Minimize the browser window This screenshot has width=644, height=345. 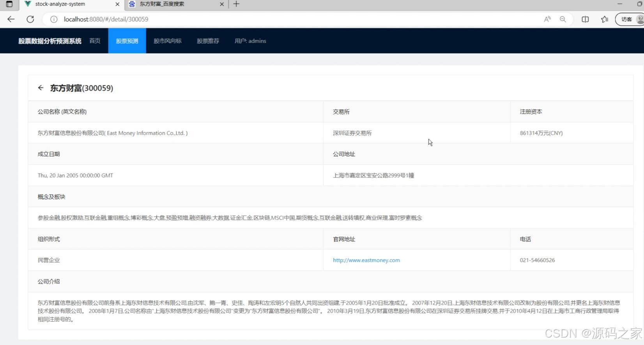[x=620, y=4]
